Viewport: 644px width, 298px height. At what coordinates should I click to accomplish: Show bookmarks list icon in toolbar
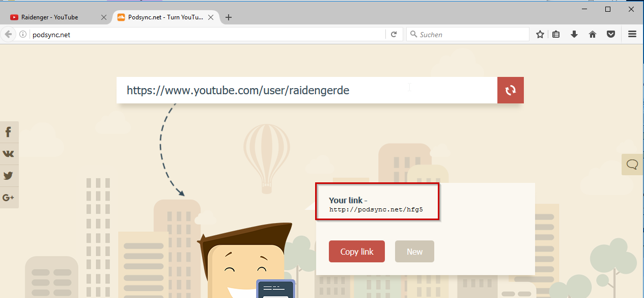pyautogui.click(x=556, y=34)
